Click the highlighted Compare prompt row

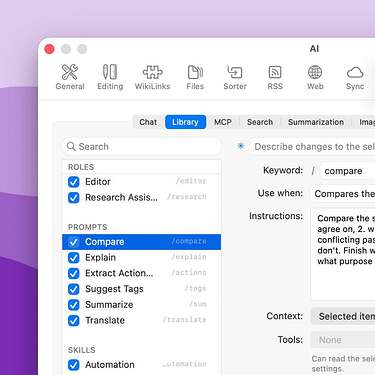pos(142,242)
